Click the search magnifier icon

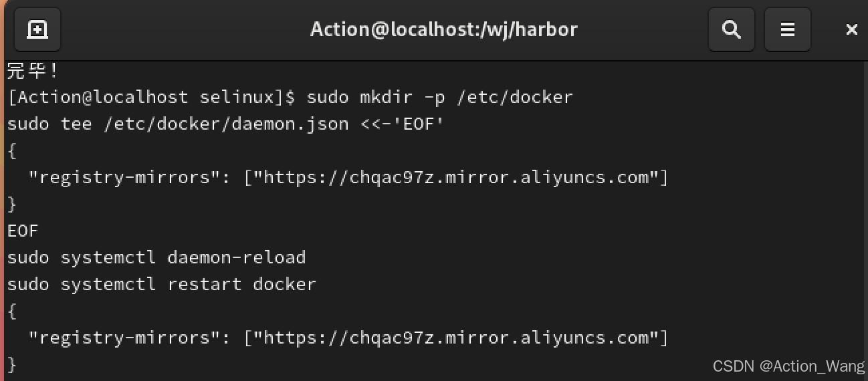pyautogui.click(x=732, y=29)
